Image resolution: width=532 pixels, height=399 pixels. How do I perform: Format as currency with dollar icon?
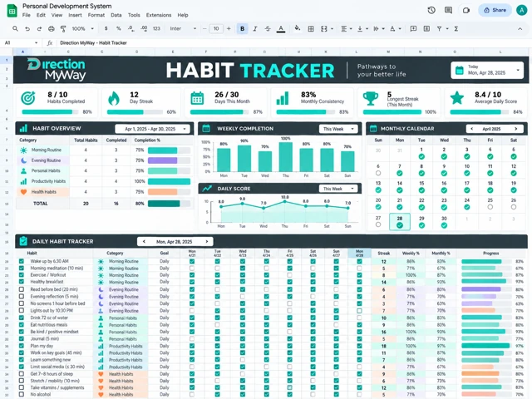point(106,29)
